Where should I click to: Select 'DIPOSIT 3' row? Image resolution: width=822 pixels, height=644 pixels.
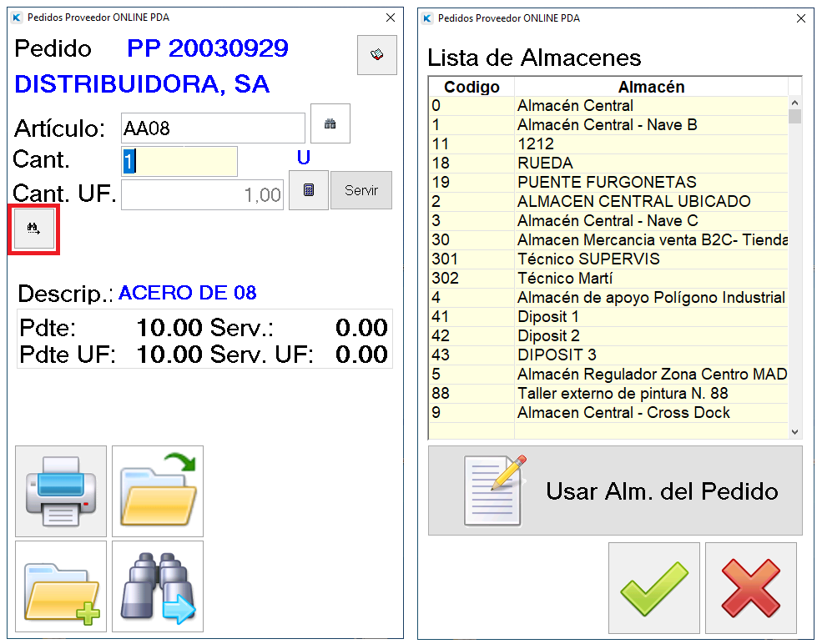[608, 355]
